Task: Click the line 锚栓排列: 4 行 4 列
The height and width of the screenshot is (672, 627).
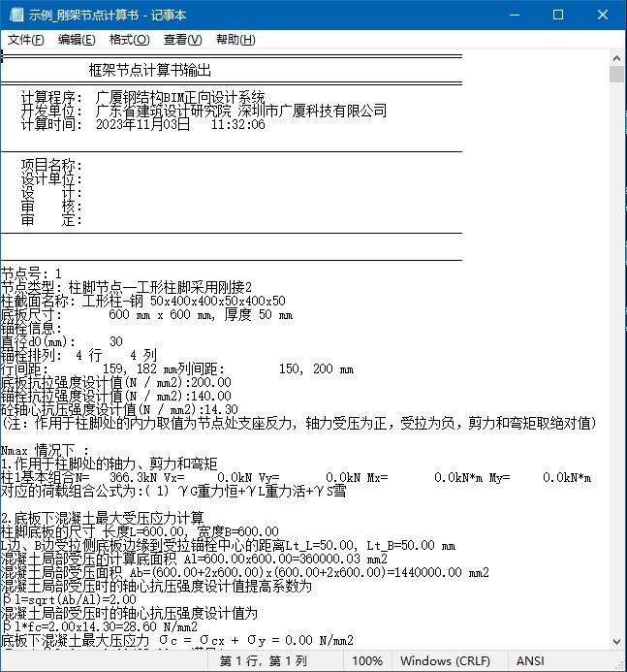Action: (78, 355)
